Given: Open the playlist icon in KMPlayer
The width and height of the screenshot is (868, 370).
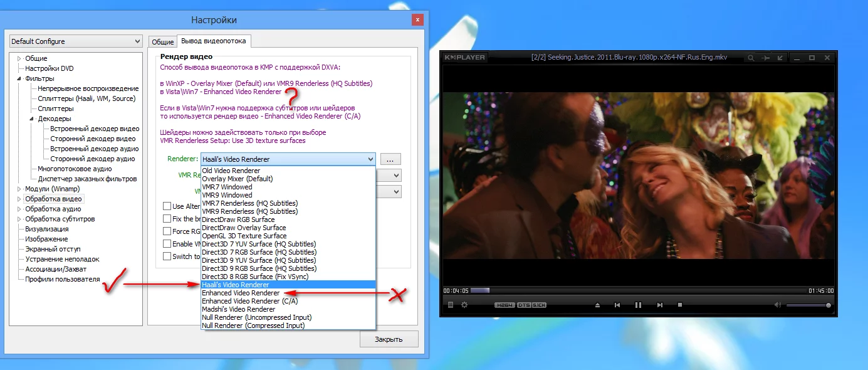Looking at the screenshot, I should coord(450,305).
